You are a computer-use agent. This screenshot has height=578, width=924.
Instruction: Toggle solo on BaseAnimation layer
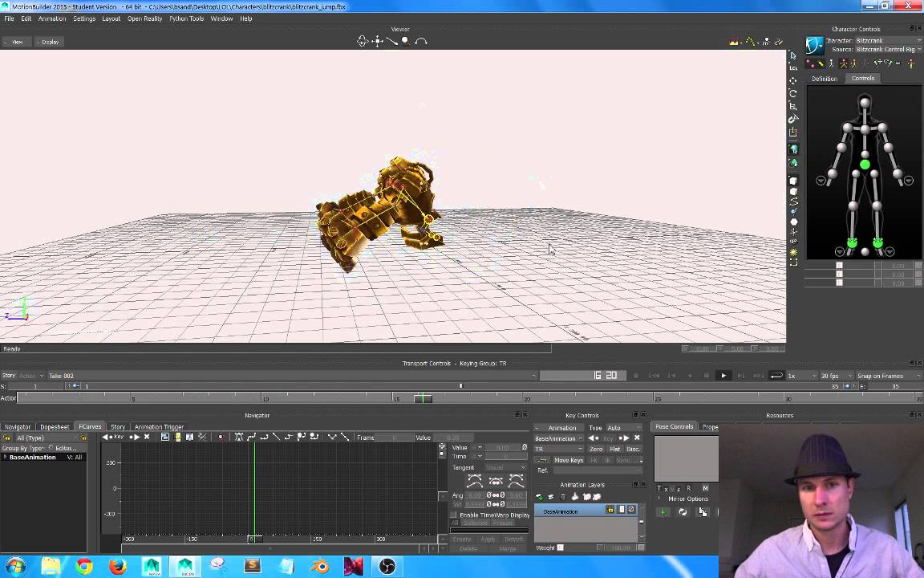621,510
